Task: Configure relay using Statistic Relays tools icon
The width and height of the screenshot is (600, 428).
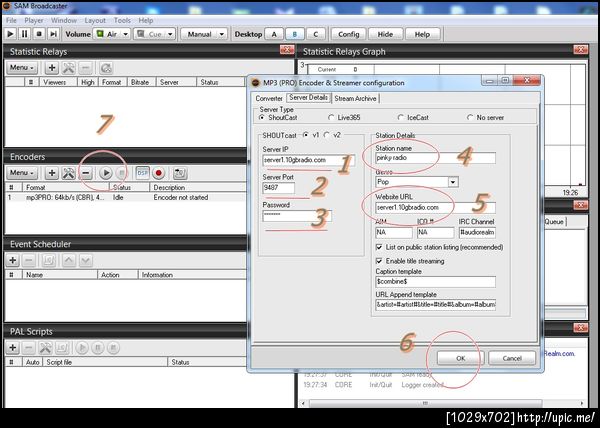Action: (68, 68)
